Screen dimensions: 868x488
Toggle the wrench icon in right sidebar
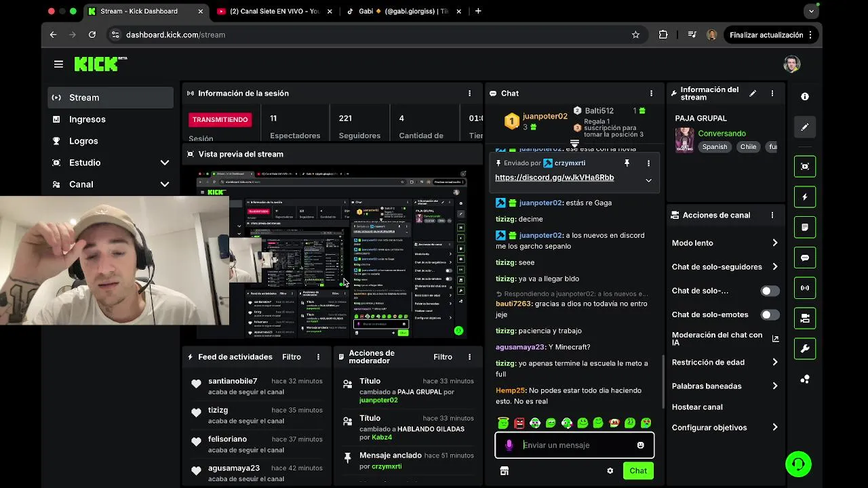pos(805,349)
